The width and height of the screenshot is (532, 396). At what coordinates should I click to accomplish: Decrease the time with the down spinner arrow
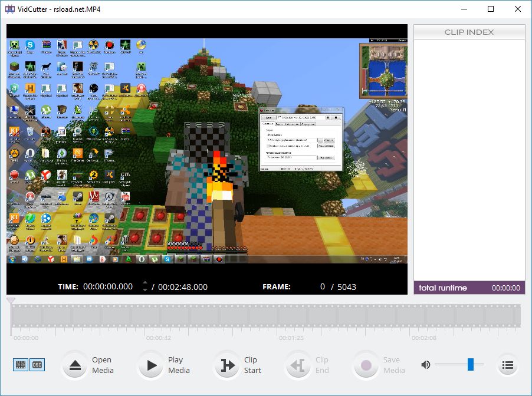point(145,290)
